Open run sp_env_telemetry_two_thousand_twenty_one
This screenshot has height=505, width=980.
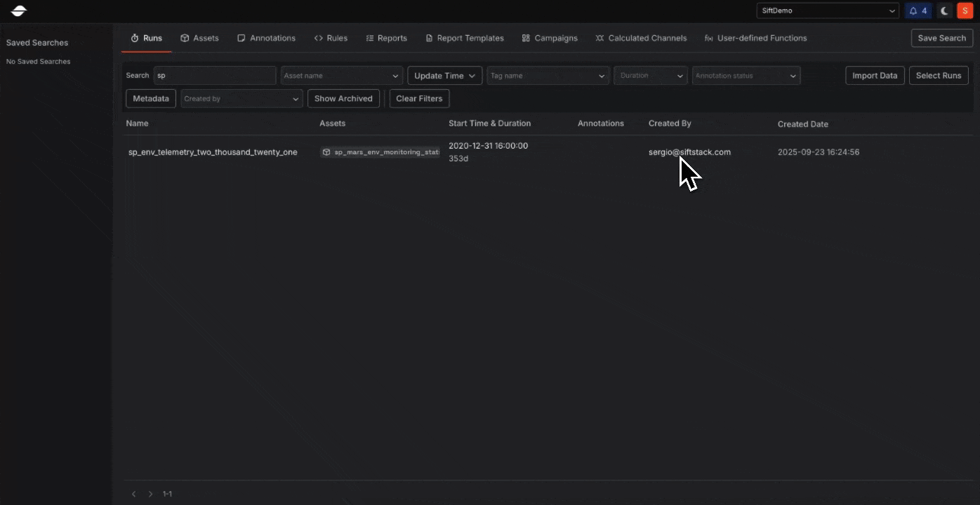click(213, 152)
